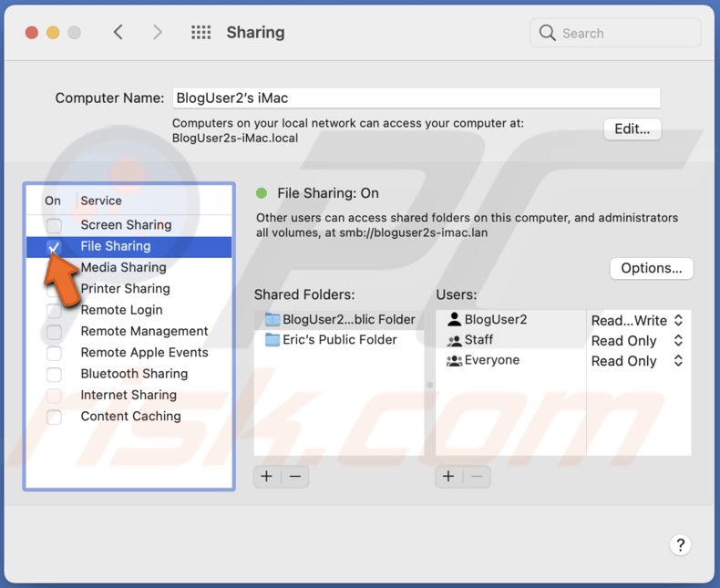Image resolution: width=720 pixels, height=588 pixels.
Task: Change BlogUser2 Read...Write permission
Action: [637, 320]
